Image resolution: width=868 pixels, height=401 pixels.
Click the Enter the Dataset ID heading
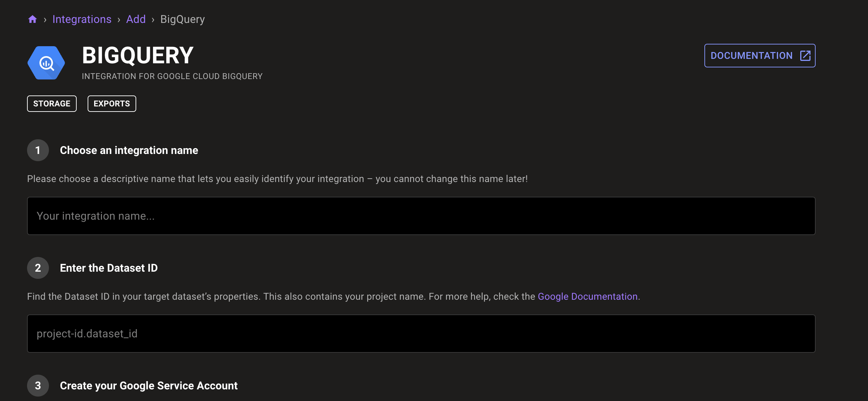[109, 268]
